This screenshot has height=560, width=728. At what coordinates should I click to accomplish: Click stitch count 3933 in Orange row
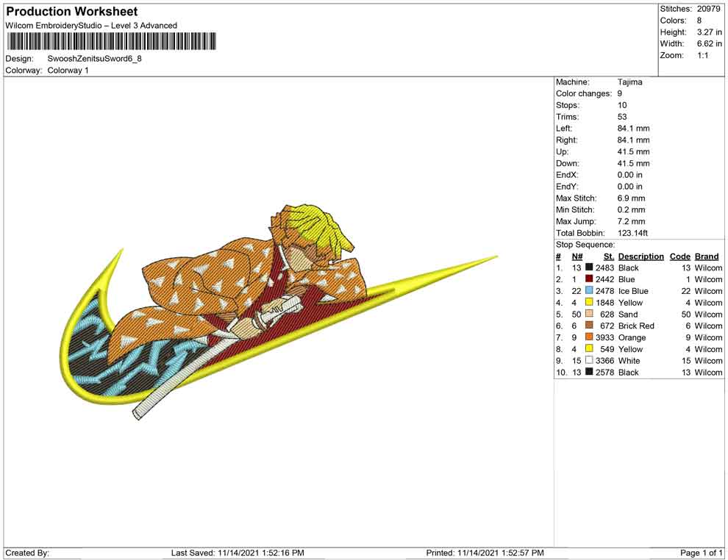(604, 337)
